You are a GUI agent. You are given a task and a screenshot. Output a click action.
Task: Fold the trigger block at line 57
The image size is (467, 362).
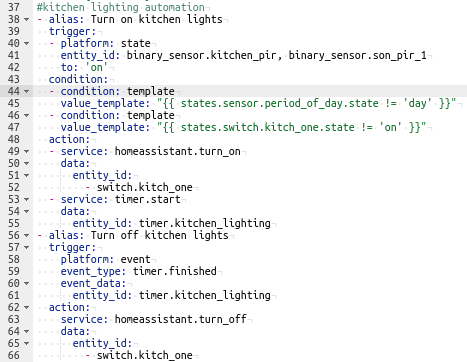tap(27, 247)
